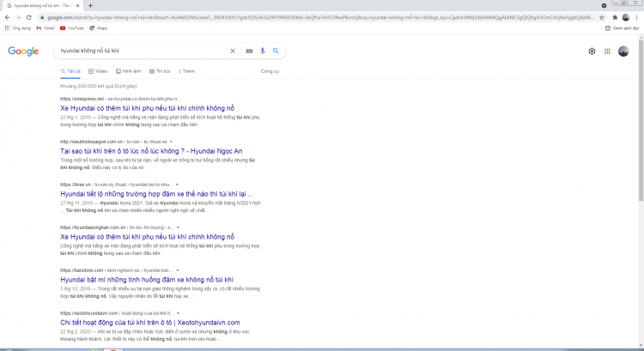Open the Thêm more menu
Screen dimensions: 644x351
coord(187,71)
